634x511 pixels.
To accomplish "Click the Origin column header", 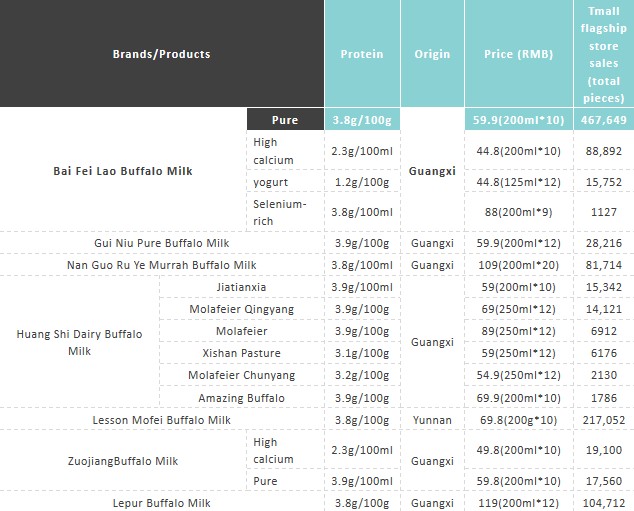I will [x=432, y=53].
